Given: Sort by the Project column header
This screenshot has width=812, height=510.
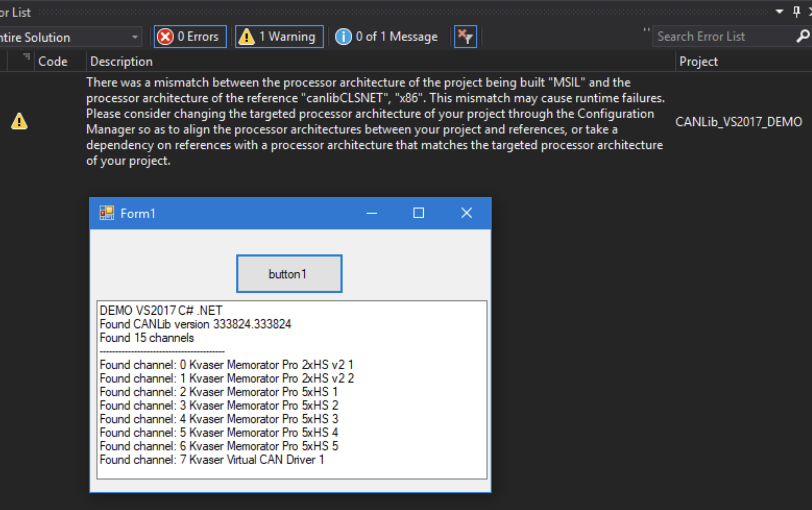Looking at the screenshot, I should pos(698,61).
